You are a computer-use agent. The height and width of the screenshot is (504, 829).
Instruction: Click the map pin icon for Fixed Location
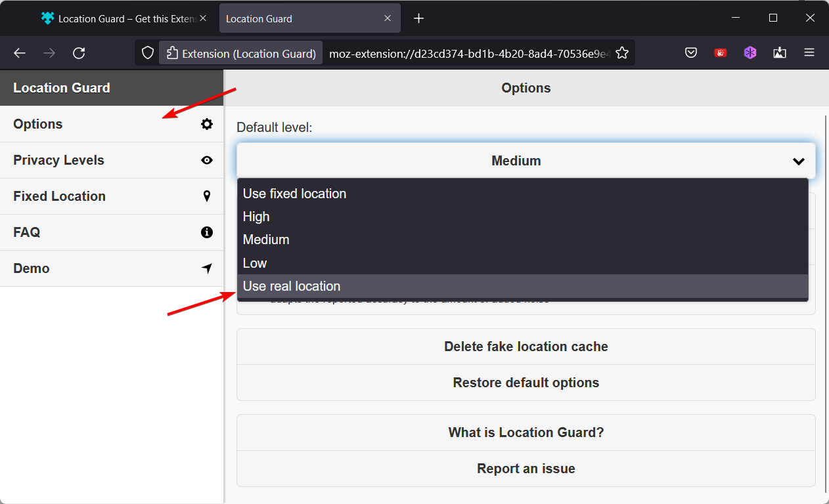[x=207, y=196]
